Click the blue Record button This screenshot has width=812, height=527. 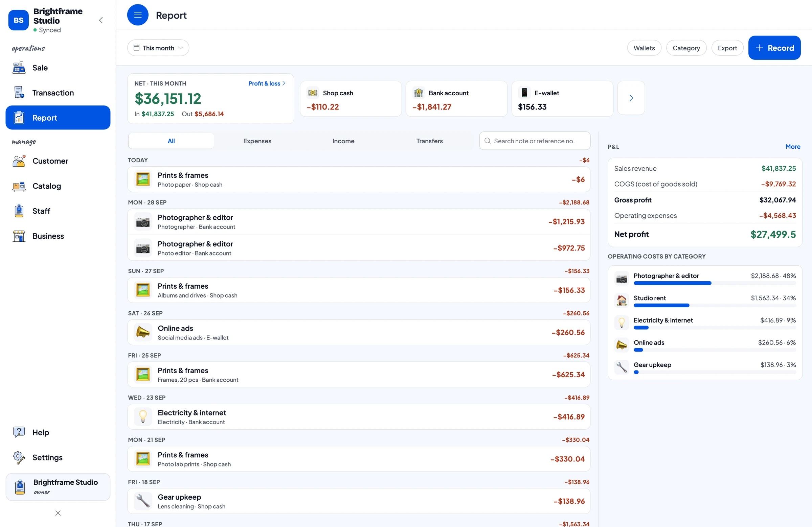[774, 48]
